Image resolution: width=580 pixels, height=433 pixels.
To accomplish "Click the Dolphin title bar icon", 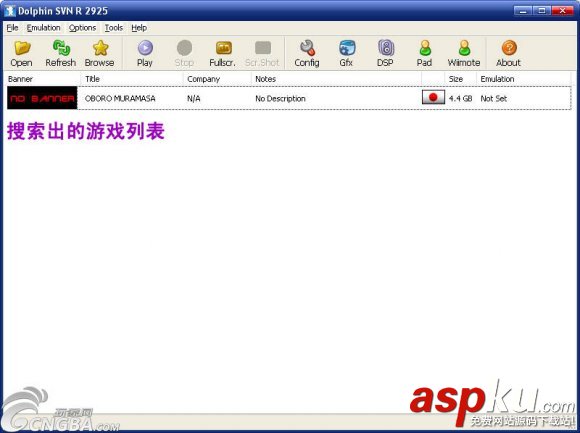I will click(x=10, y=11).
